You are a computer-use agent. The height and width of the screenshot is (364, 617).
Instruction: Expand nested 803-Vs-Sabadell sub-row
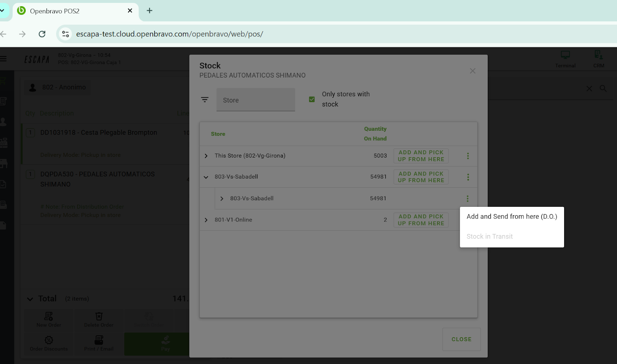(221, 199)
